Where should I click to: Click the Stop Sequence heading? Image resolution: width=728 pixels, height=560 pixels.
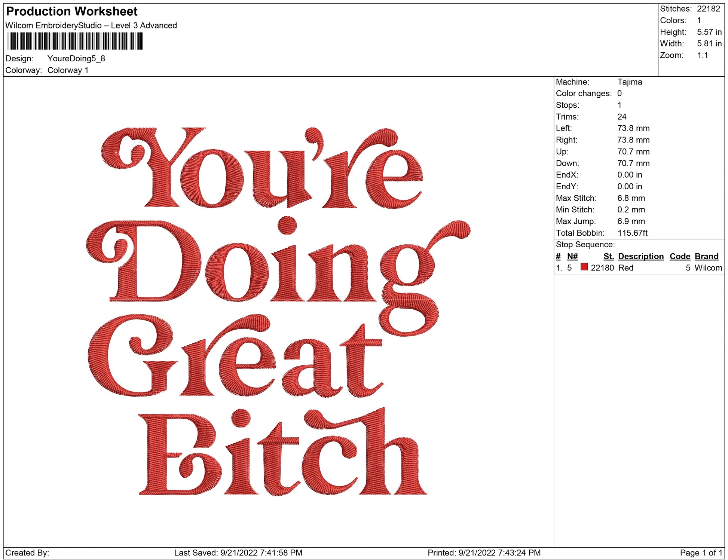585,245
